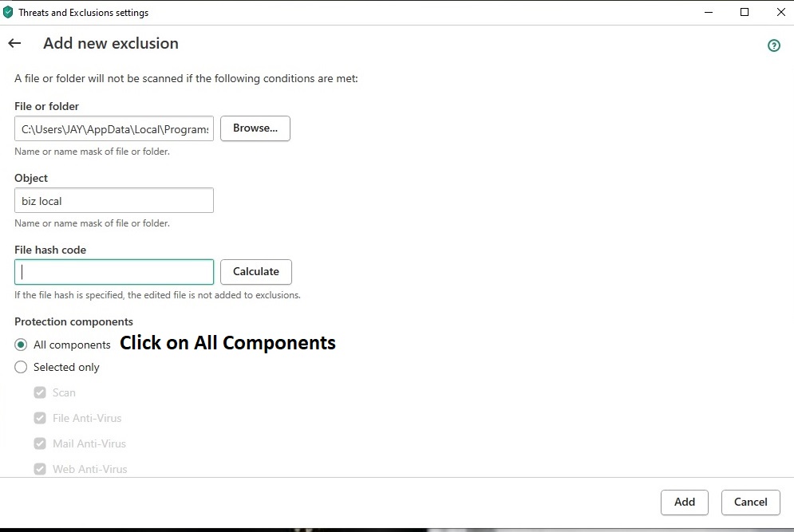The height and width of the screenshot is (532, 794).
Task: Minimize the Threats and Exclusions window
Action: click(709, 12)
